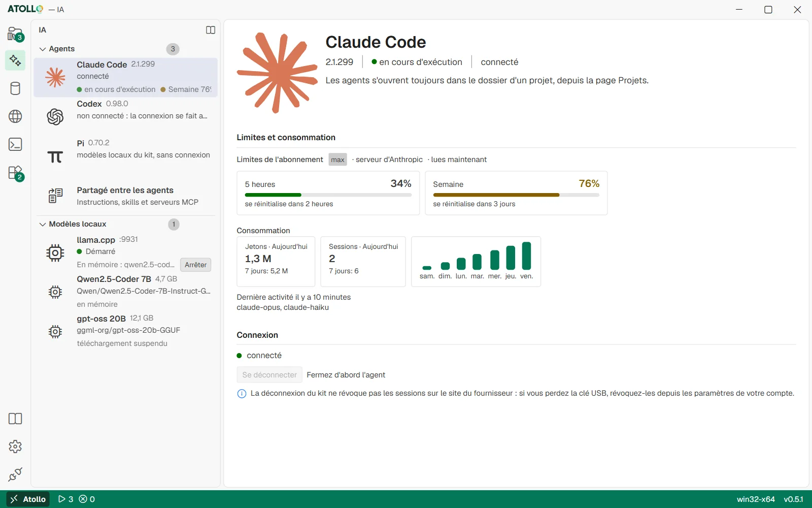The width and height of the screenshot is (812, 508).
Task: Click the "Sessions · Aujourd'hui" card
Action: 363,262
